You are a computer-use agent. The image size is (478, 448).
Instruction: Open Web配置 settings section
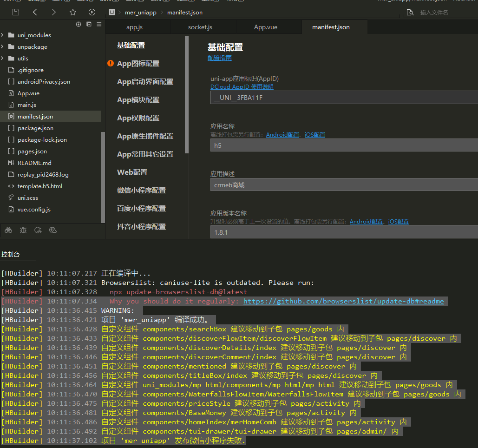[132, 172]
